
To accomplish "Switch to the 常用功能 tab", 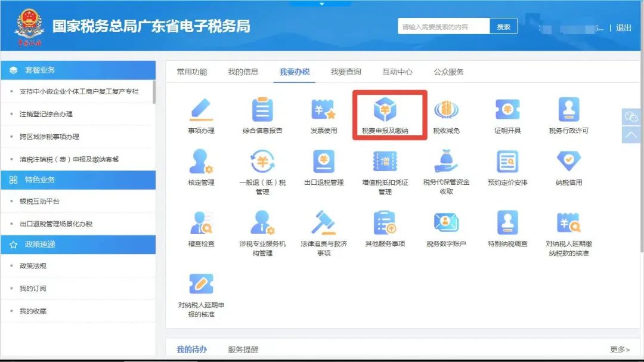I will 192,72.
